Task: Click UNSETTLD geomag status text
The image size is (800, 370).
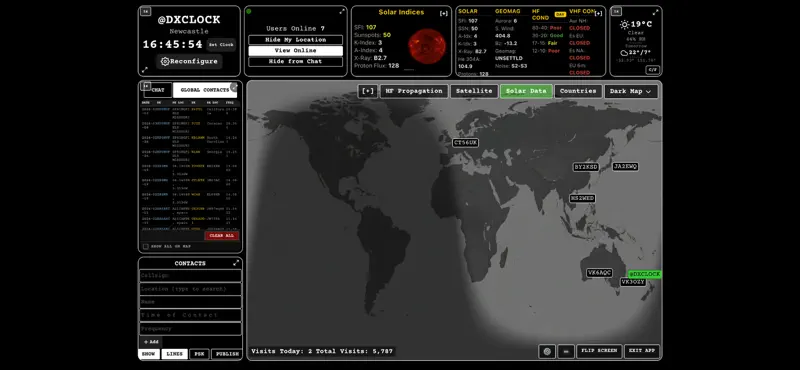Action: [x=508, y=58]
